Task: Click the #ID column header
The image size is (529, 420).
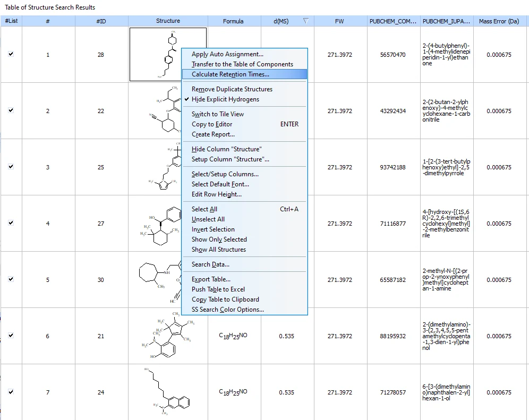Action: pyautogui.click(x=101, y=21)
